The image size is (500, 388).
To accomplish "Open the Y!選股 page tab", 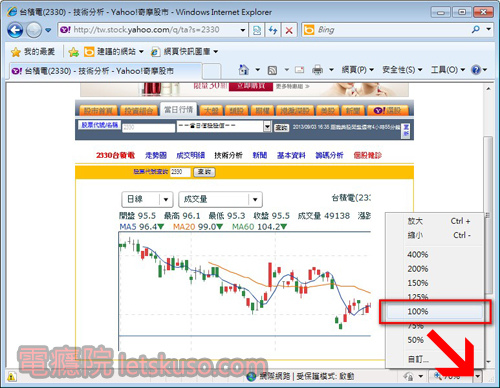I will pyautogui.click(x=387, y=110).
